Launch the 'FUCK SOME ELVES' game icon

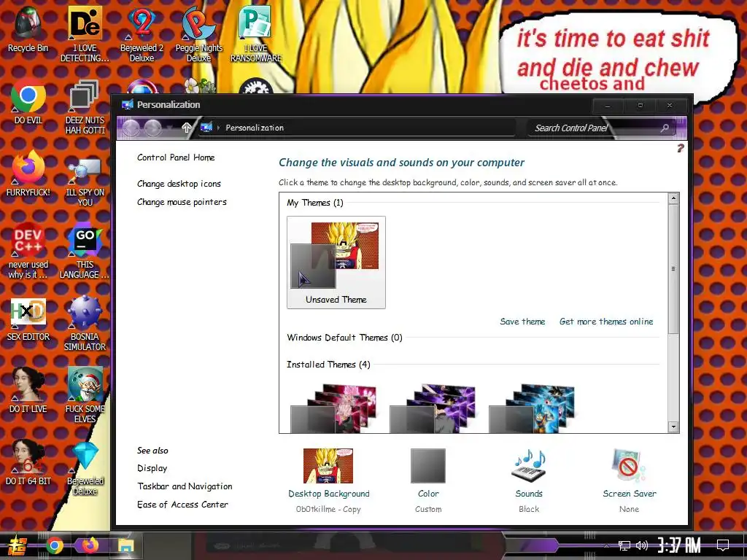[85, 395]
